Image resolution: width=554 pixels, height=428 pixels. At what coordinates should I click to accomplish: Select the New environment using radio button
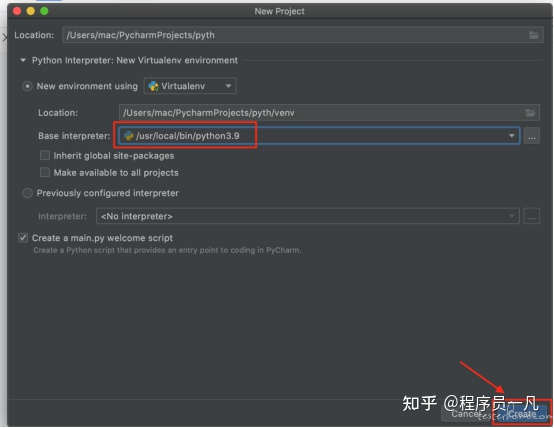pos(27,86)
